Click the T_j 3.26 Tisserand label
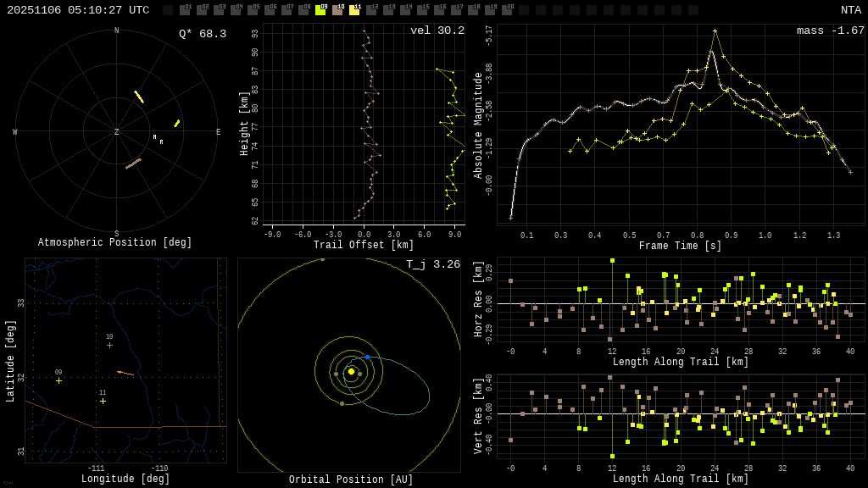The width and height of the screenshot is (868, 488). coord(432,264)
